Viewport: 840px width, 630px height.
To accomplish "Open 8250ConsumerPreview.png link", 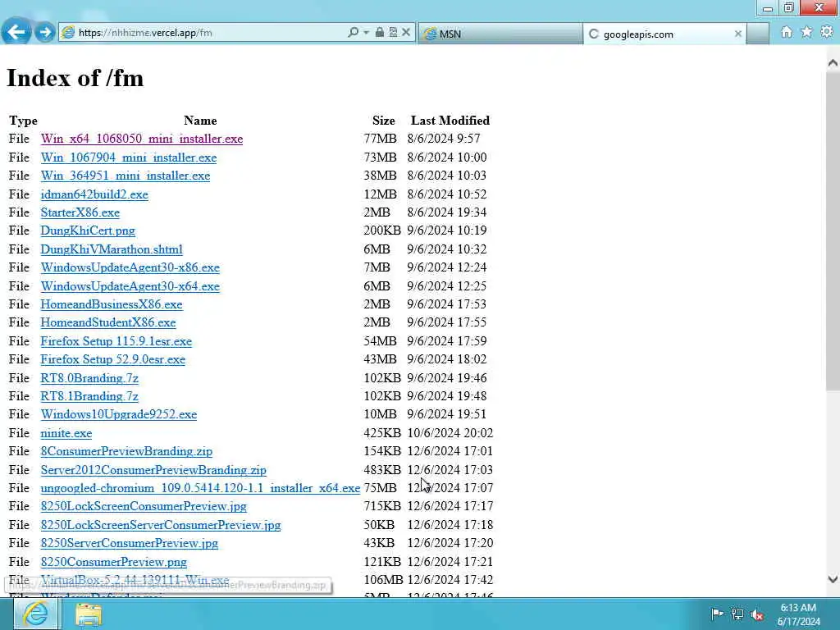I will (113, 563).
